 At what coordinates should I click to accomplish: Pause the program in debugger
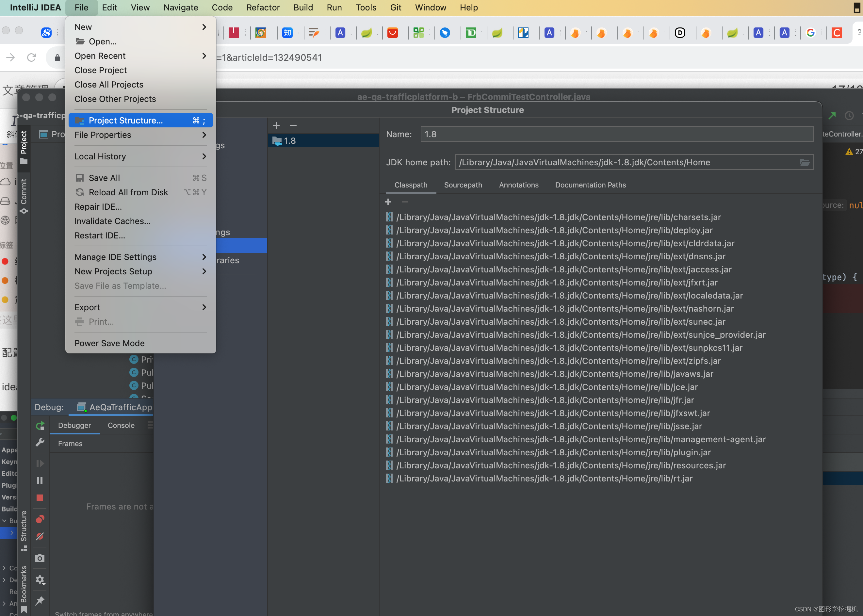(x=40, y=480)
